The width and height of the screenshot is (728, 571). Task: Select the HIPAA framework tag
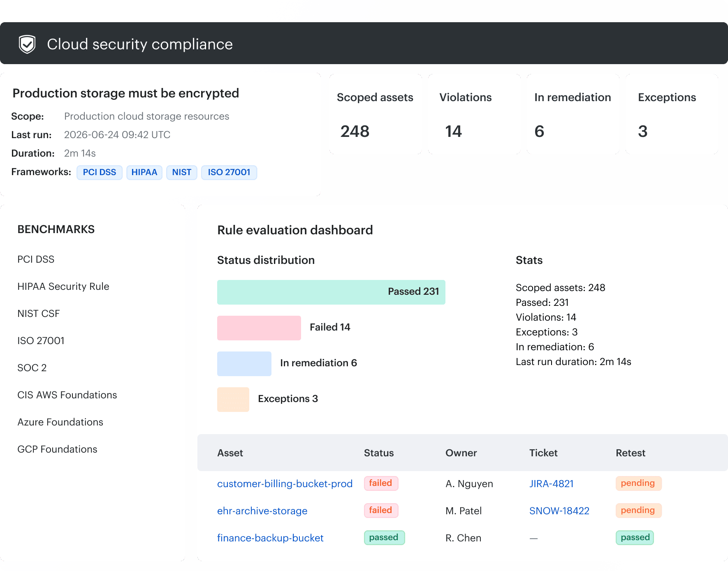(144, 172)
